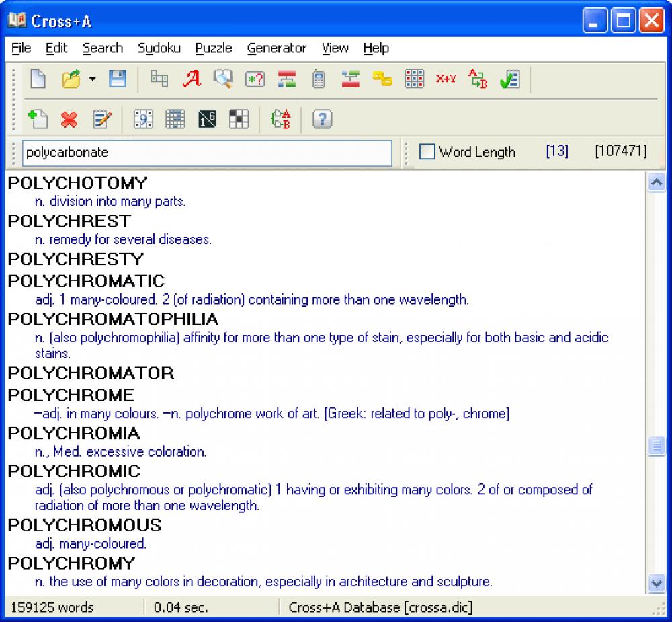Save the dictionary with the Save icon

118,79
